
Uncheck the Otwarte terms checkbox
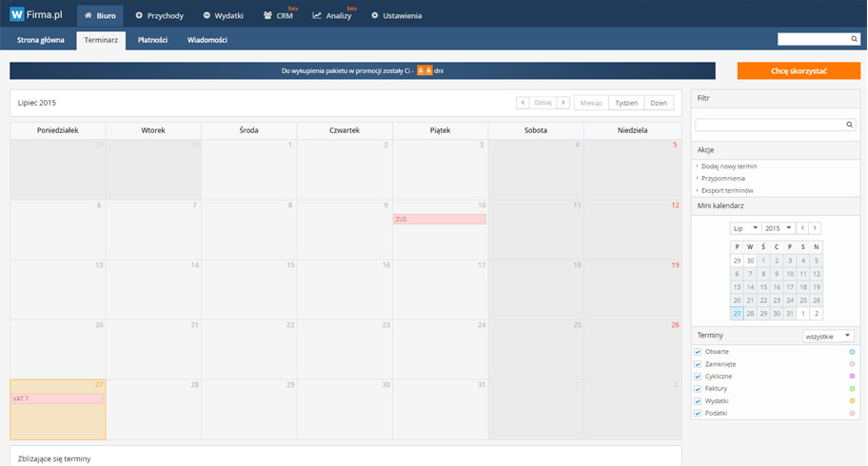(698, 352)
